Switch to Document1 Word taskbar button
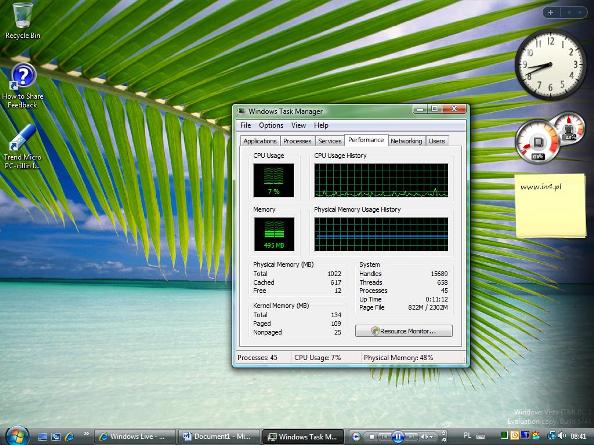The image size is (594, 445). tap(219, 437)
